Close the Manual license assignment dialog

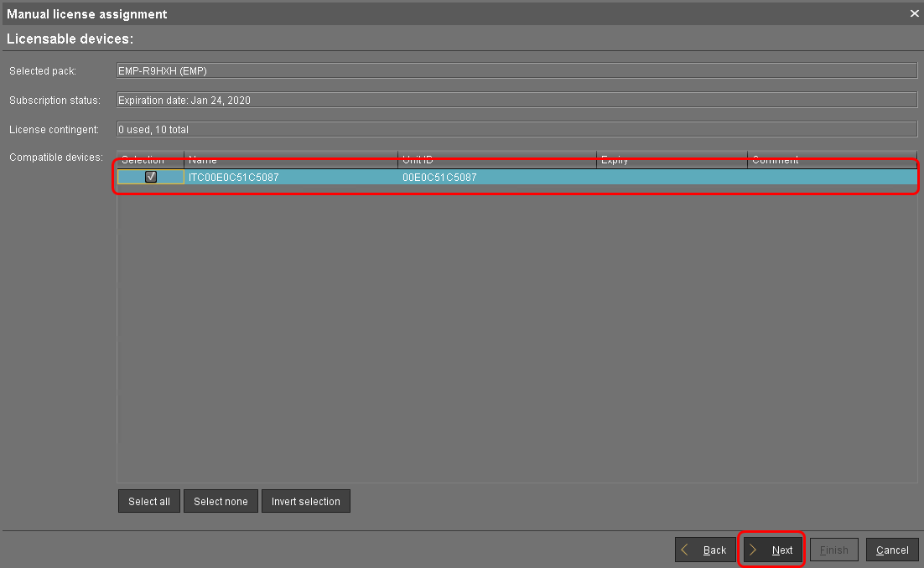click(914, 13)
